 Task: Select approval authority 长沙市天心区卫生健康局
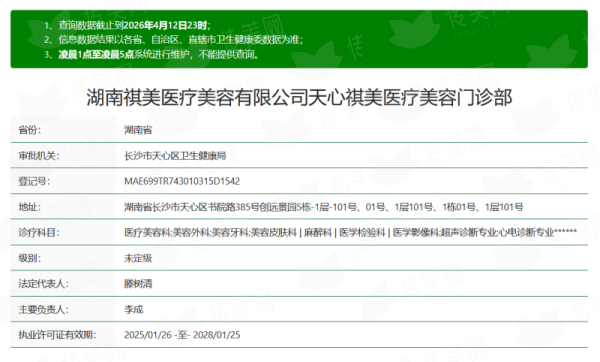(175, 155)
